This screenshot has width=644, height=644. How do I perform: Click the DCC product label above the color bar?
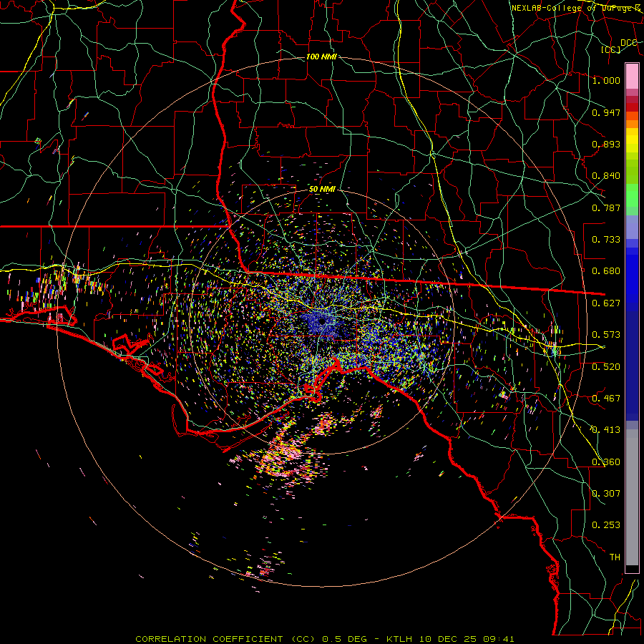click(629, 42)
